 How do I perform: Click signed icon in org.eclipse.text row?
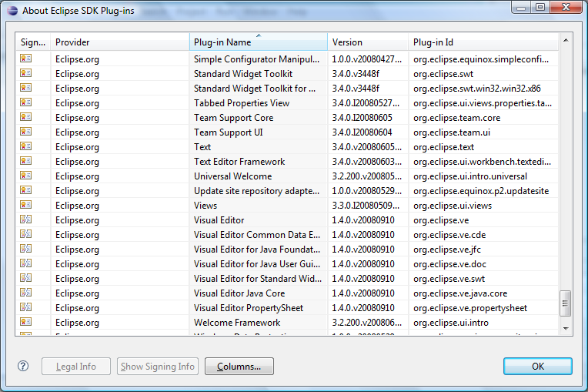coord(26,146)
